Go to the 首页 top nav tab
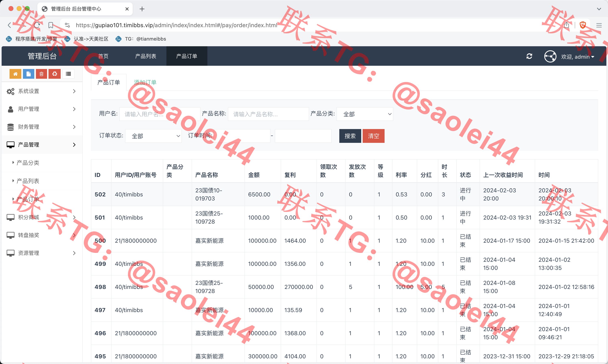 (103, 56)
